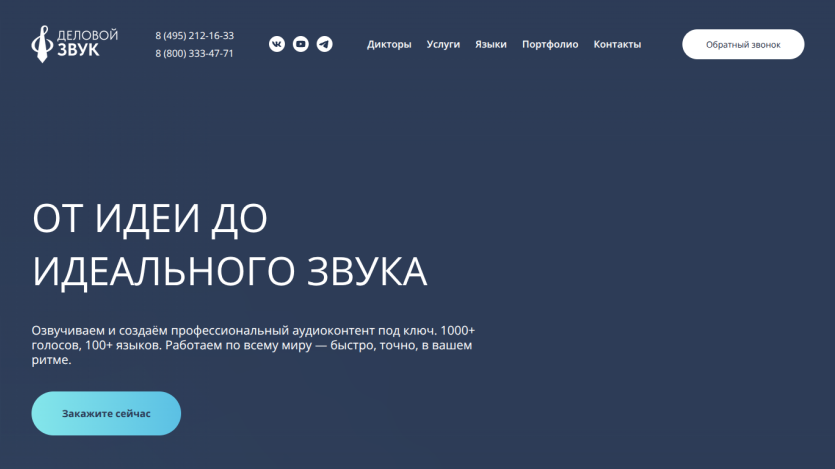Click the phone number 8 (800) 333-47-71
The width and height of the screenshot is (835, 469).
click(x=194, y=53)
